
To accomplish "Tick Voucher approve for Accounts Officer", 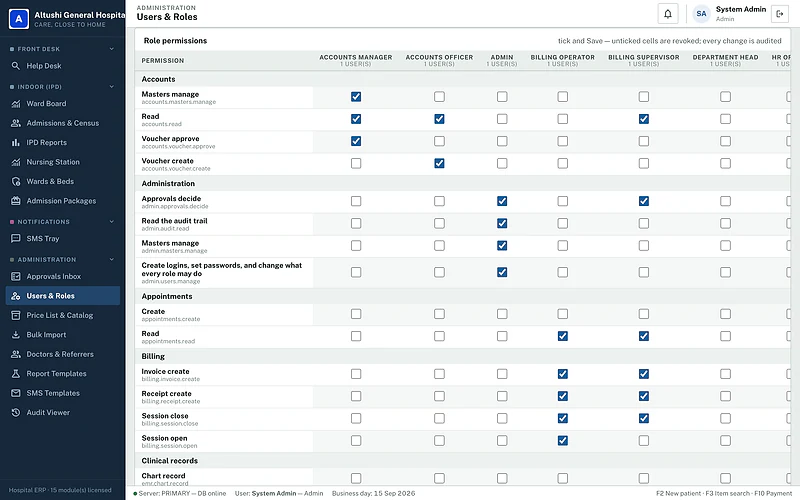I will (439, 141).
